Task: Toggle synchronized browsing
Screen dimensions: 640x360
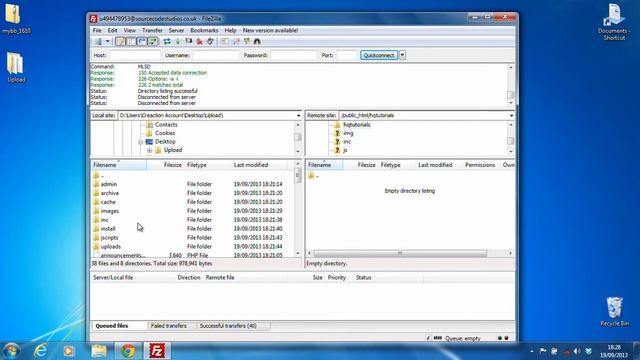Action: [247, 41]
